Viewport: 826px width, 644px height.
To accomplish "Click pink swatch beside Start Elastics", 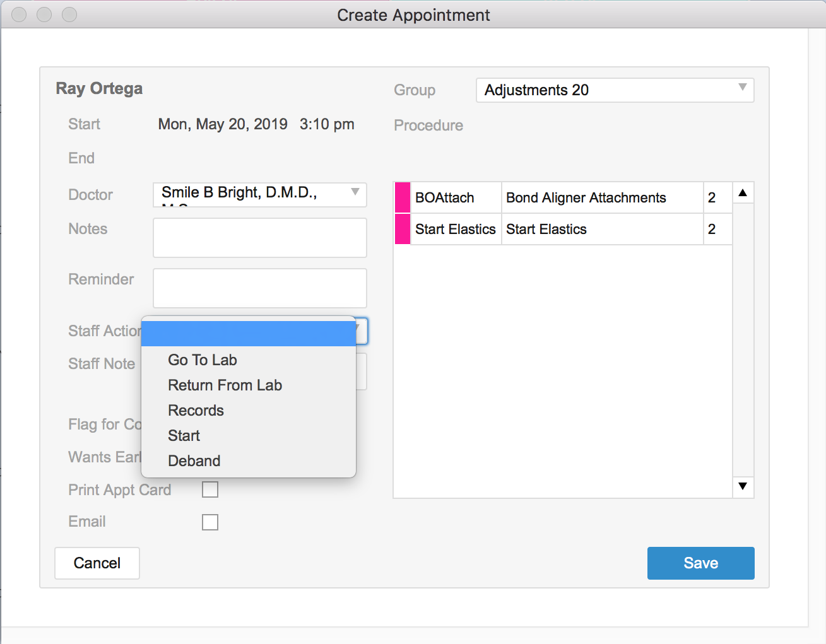I will [402, 230].
